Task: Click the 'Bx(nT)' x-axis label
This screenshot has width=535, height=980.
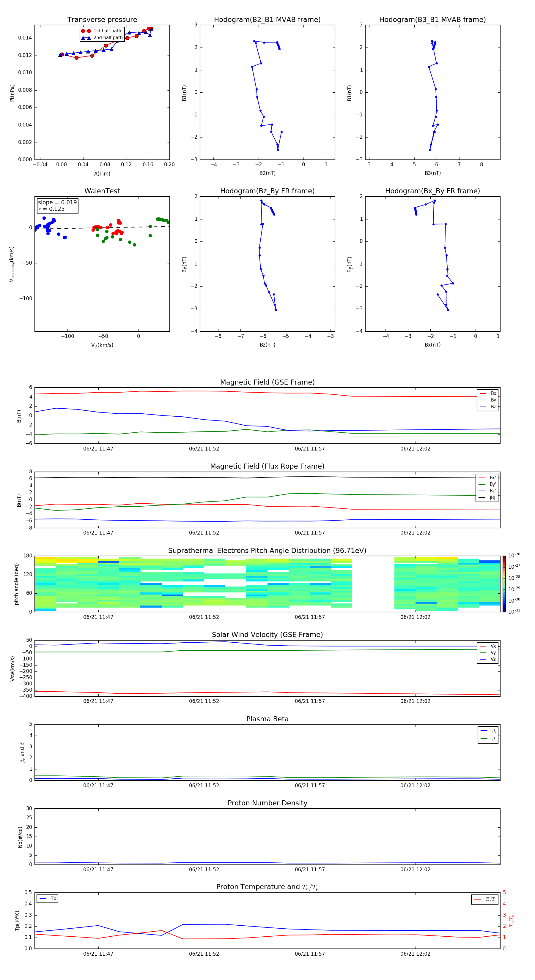Action: click(x=432, y=345)
